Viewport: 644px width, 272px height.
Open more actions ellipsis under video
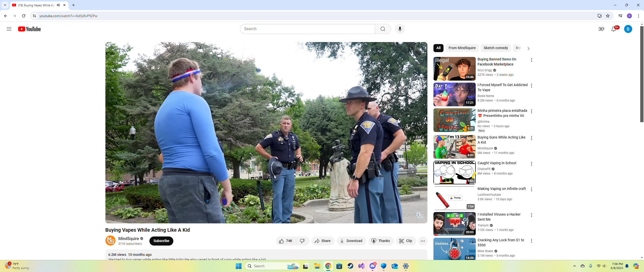pyautogui.click(x=423, y=241)
